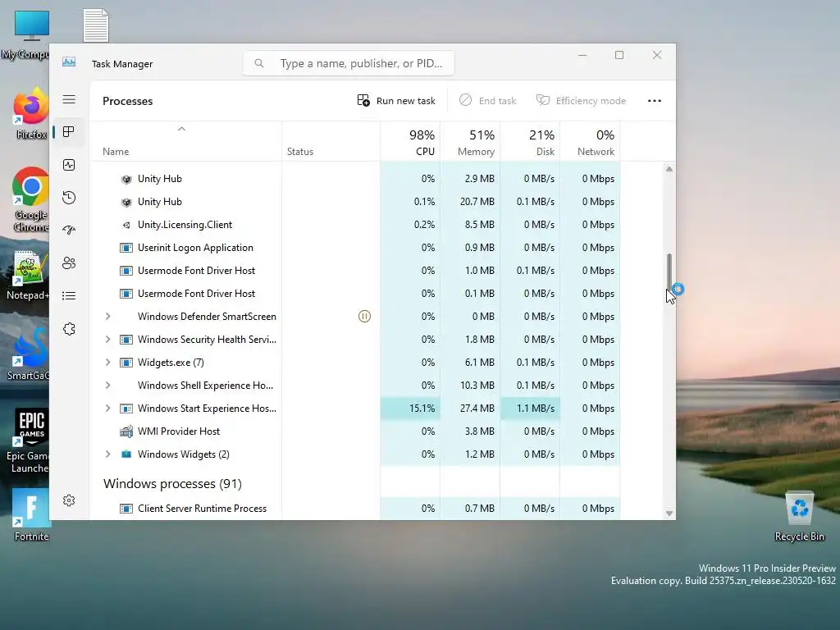Click the Userinit Logon Application process icon
The width and height of the screenshot is (840, 630).
pyautogui.click(x=126, y=248)
